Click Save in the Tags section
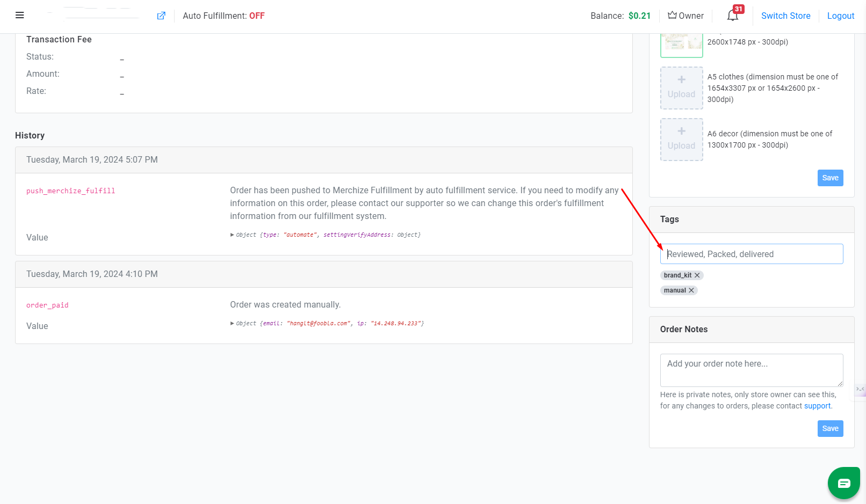Image resolution: width=866 pixels, height=504 pixels. (830, 178)
